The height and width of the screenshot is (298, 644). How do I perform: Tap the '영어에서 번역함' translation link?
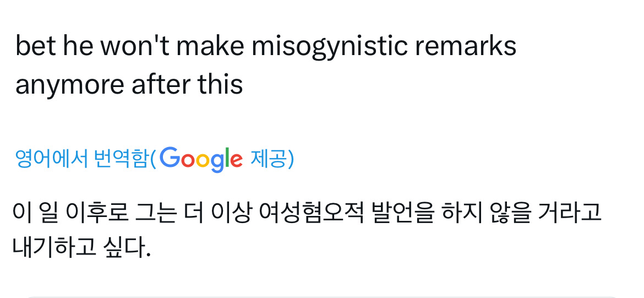[83, 159]
